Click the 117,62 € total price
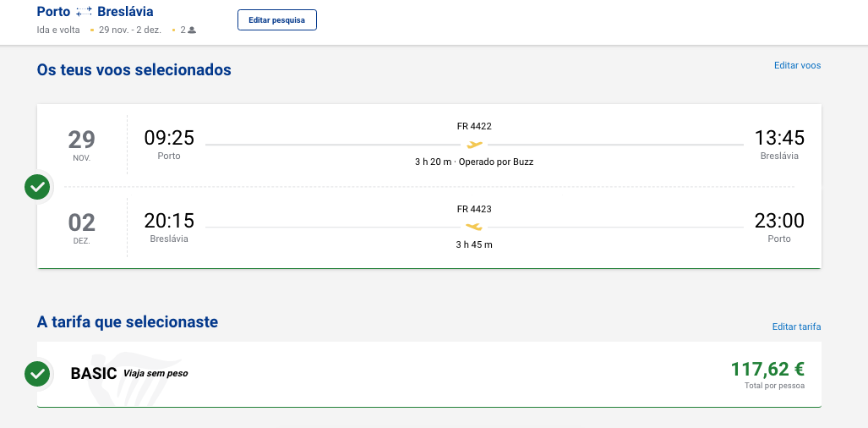 click(767, 369)
